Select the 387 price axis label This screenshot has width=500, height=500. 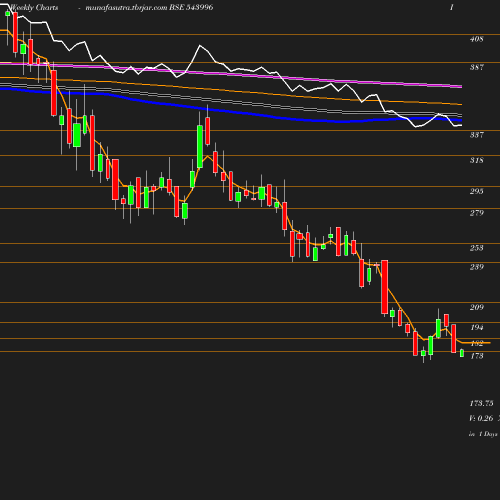476,67
